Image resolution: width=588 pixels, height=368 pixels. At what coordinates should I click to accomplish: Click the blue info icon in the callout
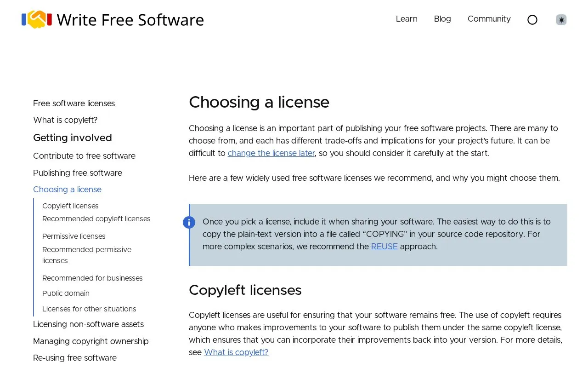click(189, 222)
